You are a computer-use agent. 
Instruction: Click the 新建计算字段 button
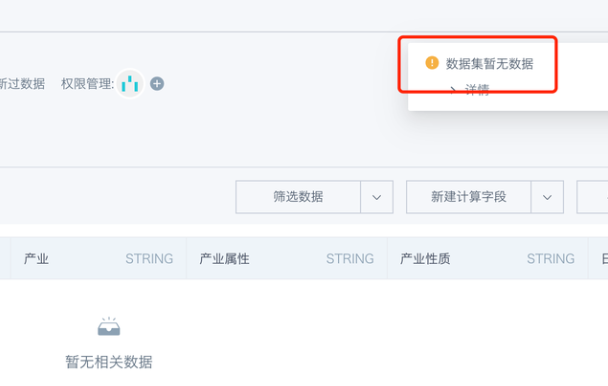pyautogui.click(x=468, y=197)
